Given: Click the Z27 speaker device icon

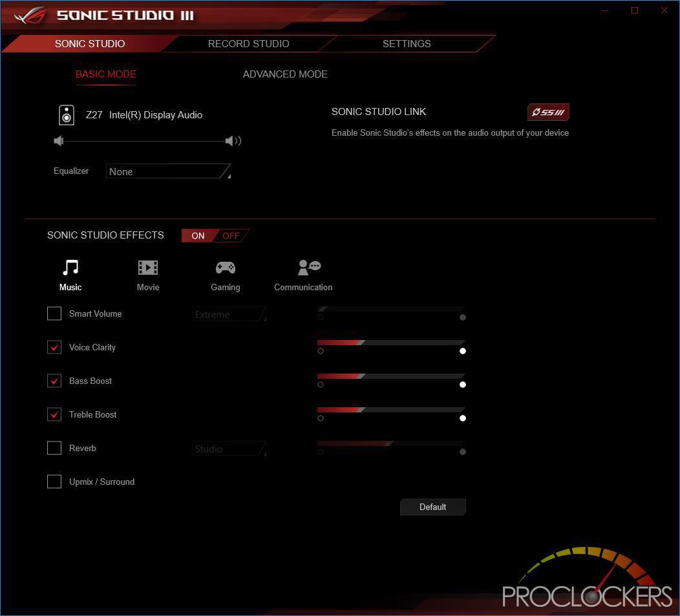Looking at the screenshot, I should click(67, 115).
